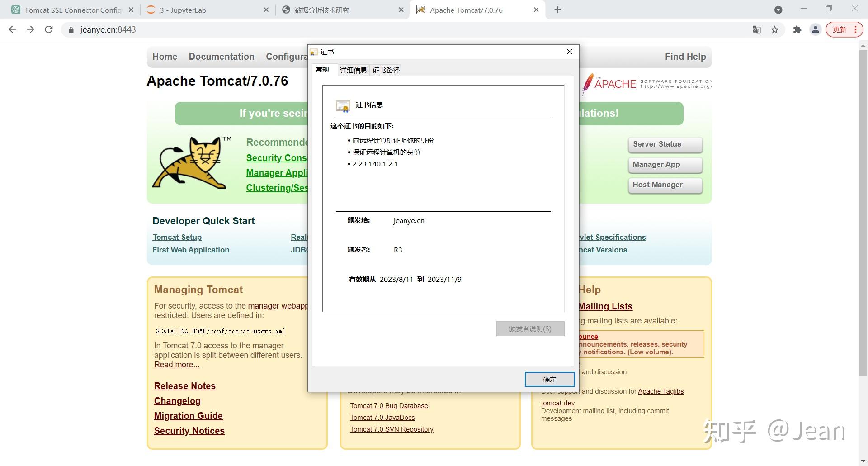Click the Apache Software Foundation logo
The image size is (868, 466).
(647, 84)
